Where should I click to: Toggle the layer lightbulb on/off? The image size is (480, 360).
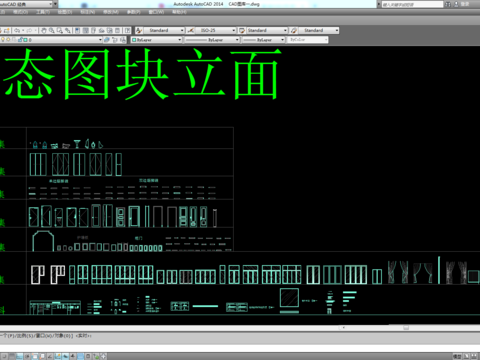[3, 40]
